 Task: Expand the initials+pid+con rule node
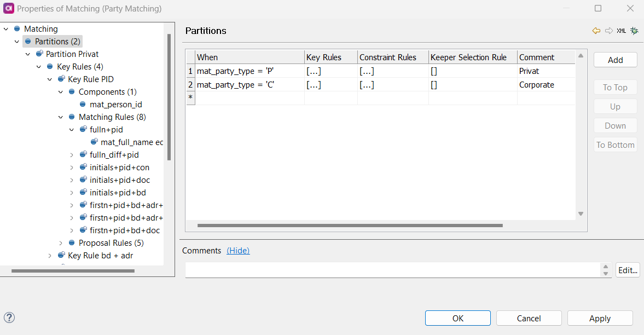point(72,168)
